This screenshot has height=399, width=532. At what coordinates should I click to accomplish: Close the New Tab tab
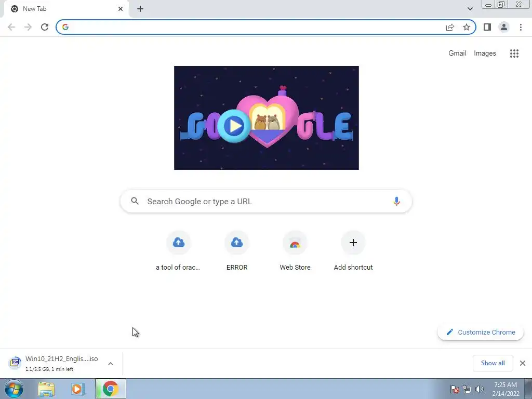click(121, 9)
